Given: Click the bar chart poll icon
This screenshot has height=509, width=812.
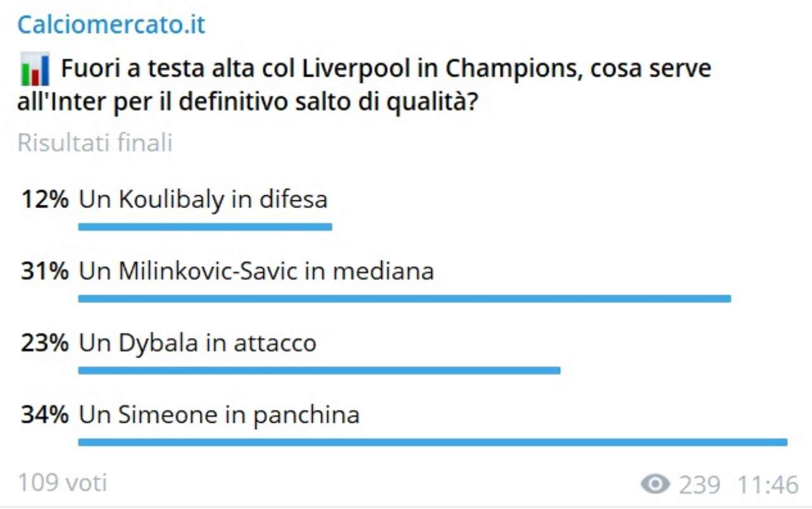Looking at the screenshot, I should pos(35,70).
